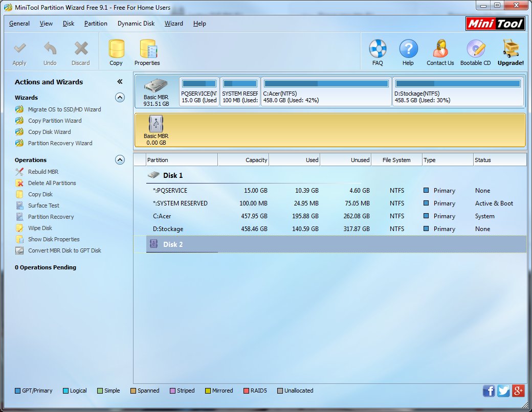Click the Contact Us icon
Image resolution: width=532 pixels, height=412 pixels.
[440, 49]
